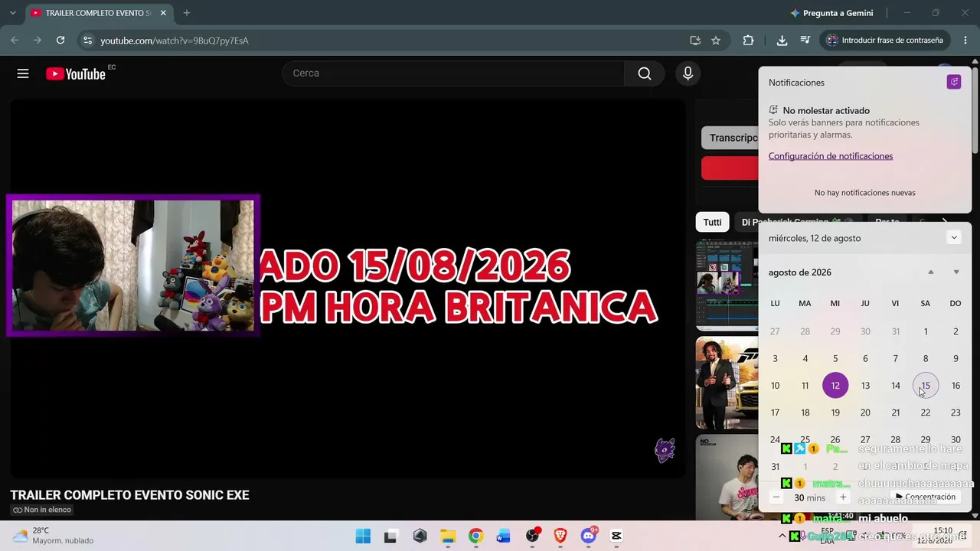Viewport: 980px width, 551px height.
Task: Select day 15 in the calendar
Action: (x=926, y=386)
